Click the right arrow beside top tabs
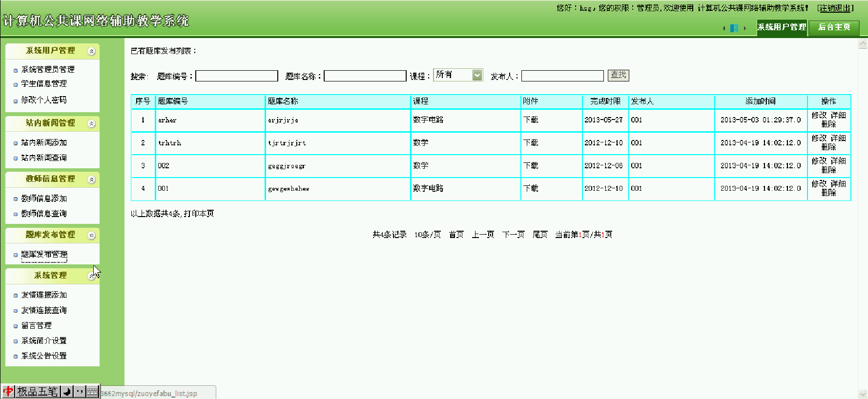This screenshot has height=399, width=868. pos(744,28)
